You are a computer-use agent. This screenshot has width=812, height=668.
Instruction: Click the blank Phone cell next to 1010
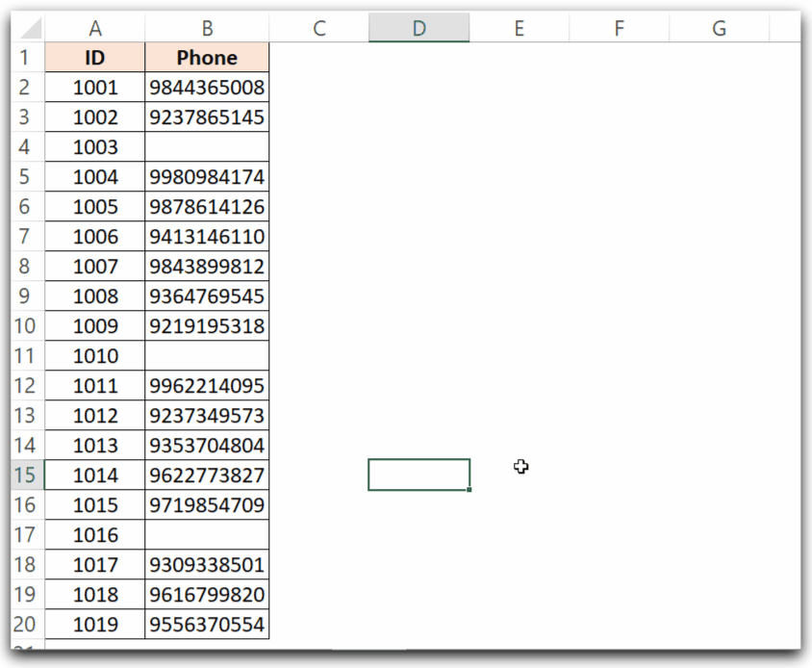tap(207, 355)
